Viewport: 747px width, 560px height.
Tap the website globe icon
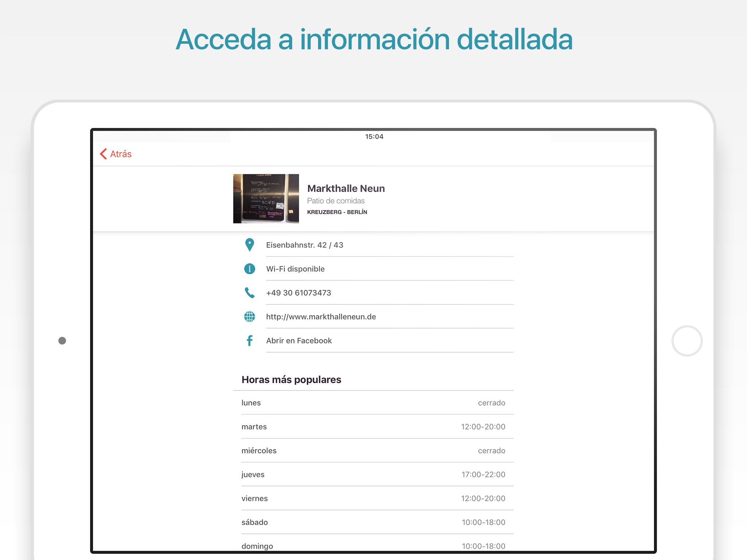click(x=249, y=317)
